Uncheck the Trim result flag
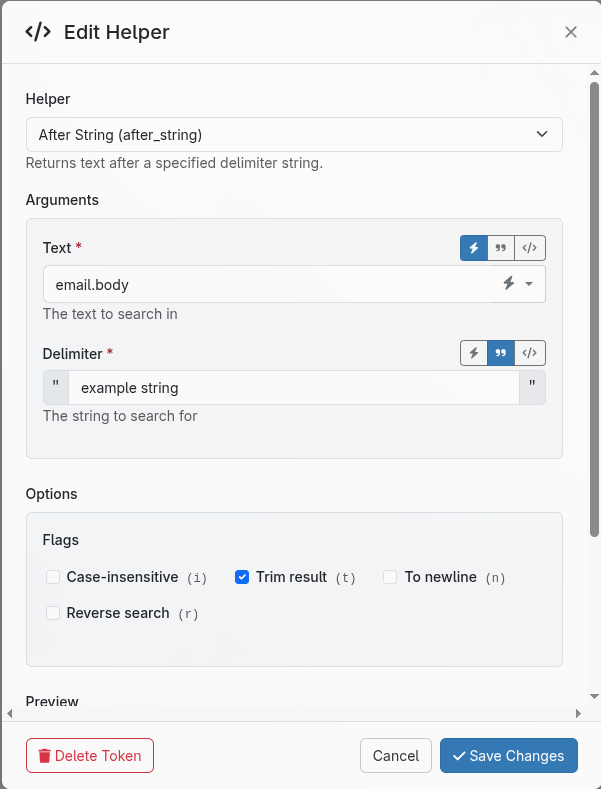Viewport: 601px width, 789px height. 242,577
